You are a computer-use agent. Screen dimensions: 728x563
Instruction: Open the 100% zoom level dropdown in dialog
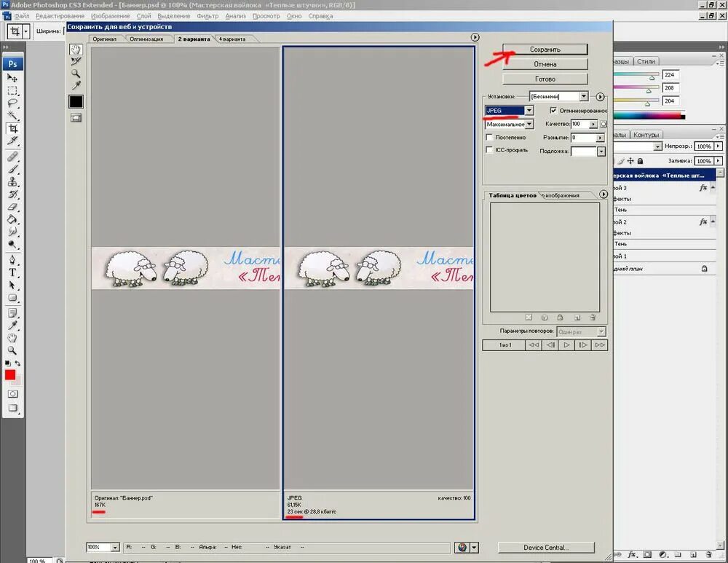115,547
